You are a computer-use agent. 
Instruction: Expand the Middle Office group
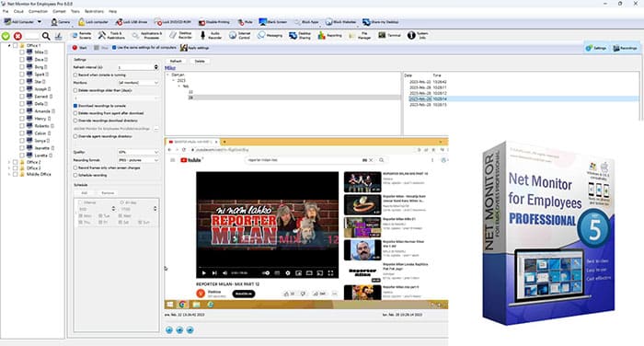(9, 174)
